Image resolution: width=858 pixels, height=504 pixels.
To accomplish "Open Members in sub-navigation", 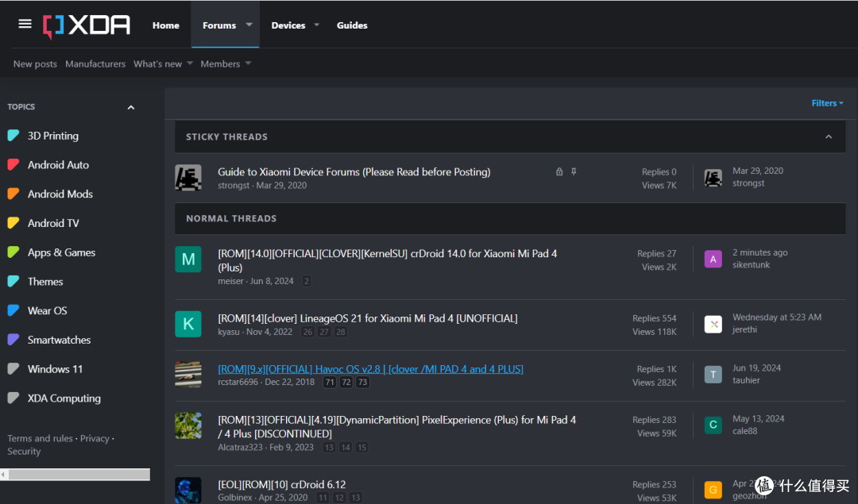I will [x=220, y=64].
